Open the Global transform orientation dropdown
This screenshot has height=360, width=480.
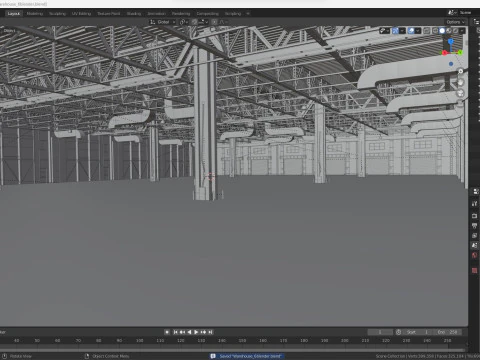tap(163, 22)
